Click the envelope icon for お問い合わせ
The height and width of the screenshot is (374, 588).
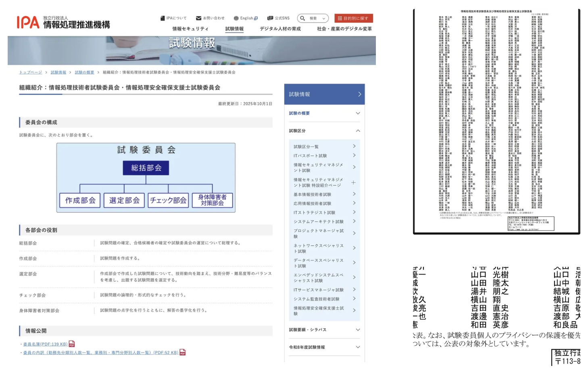coord(198,18)
